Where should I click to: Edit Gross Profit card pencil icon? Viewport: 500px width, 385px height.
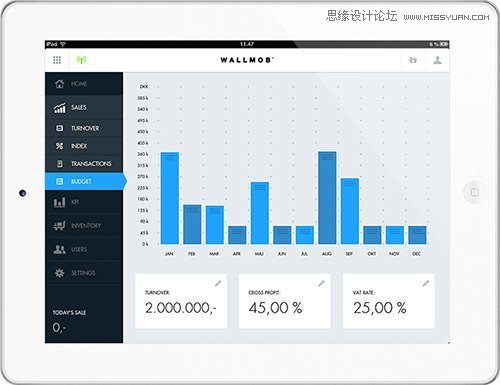(x=321, y=283)
